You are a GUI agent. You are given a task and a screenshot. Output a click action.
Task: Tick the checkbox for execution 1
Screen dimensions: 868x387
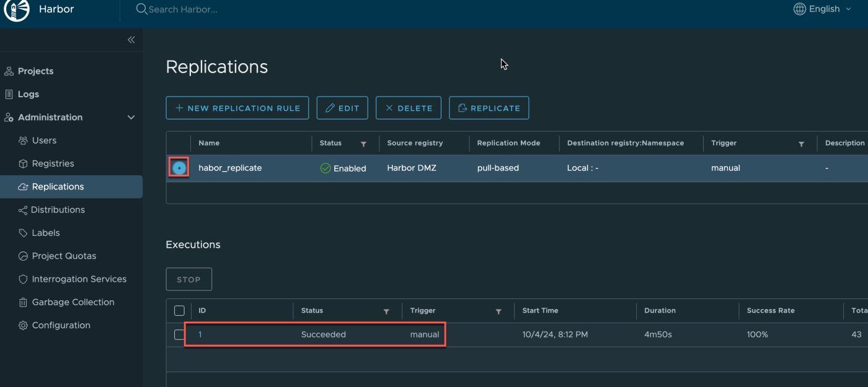179,334
